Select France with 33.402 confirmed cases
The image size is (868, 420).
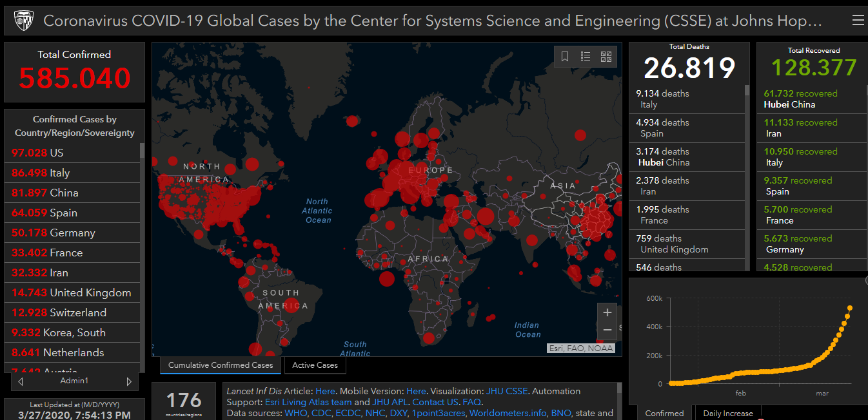tap(72, 253)
